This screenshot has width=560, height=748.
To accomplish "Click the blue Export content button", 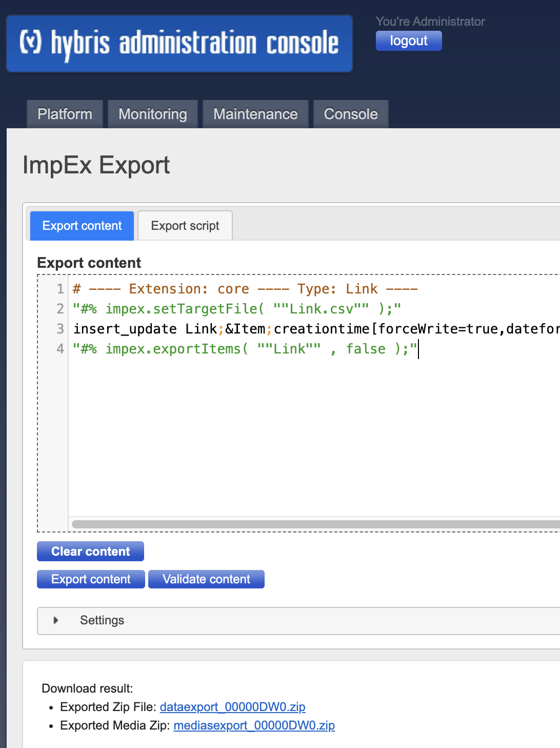I will click(91, 579).
